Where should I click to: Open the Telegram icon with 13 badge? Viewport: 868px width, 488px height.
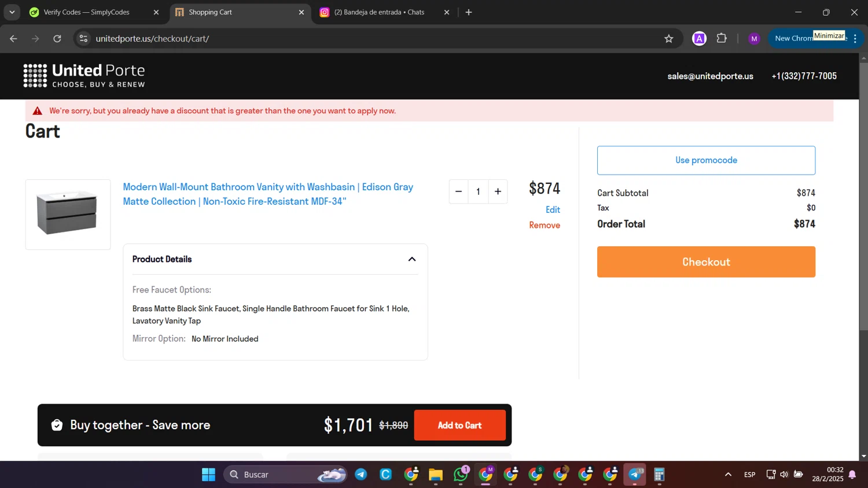[635, 475]
